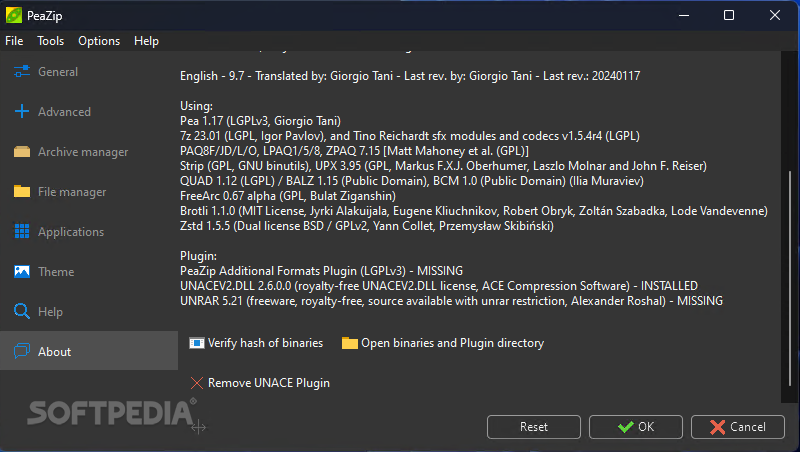
Task: Click the Cancel button
Action: [x=738, y=426]
